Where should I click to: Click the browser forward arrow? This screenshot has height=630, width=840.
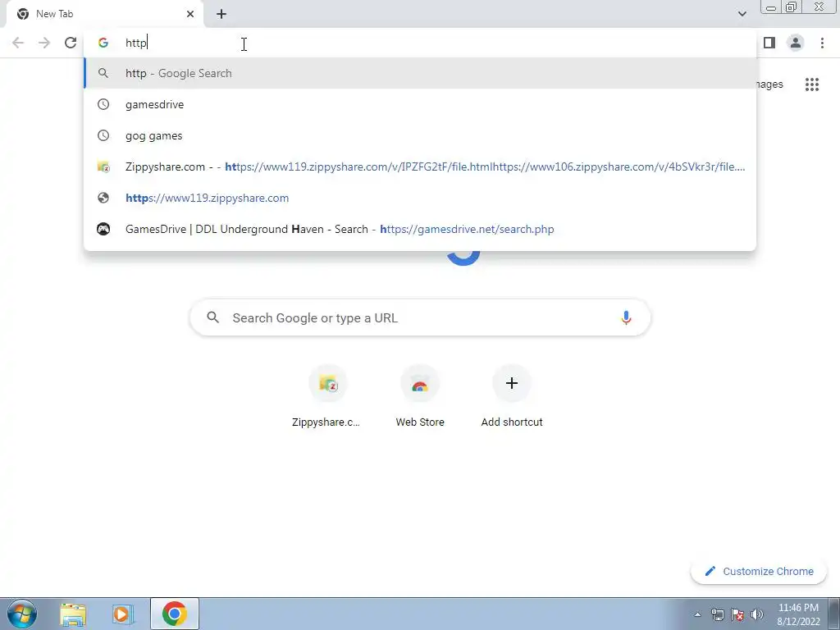point(44,43)
